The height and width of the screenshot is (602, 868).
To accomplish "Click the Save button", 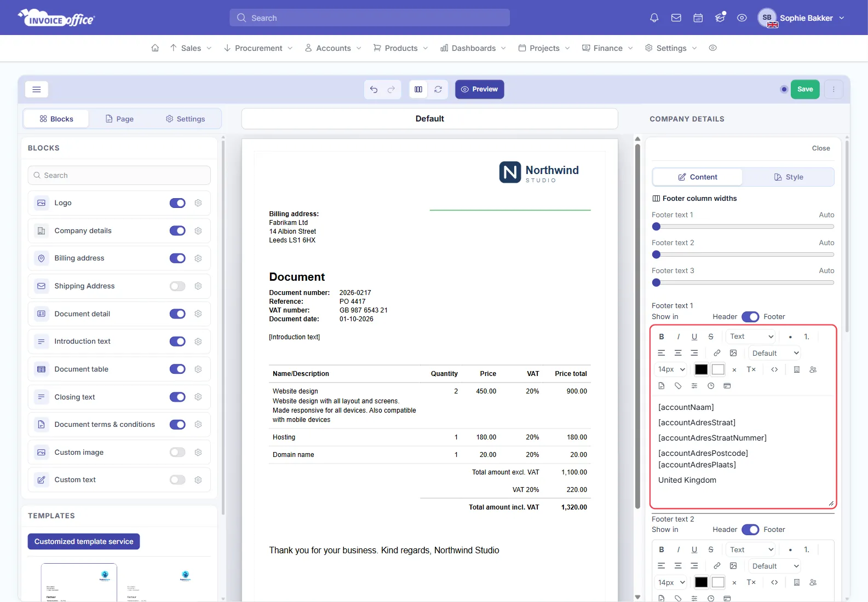I will tap(805, 89).
